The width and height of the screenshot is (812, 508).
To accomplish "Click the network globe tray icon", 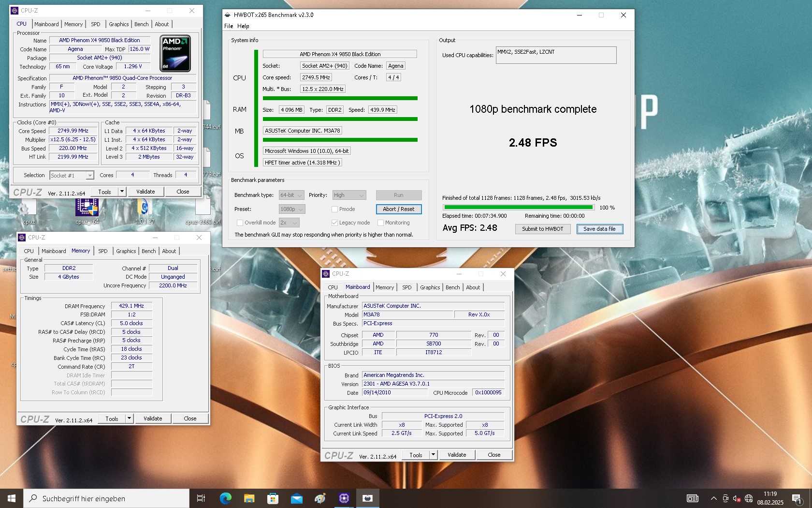I will pyautogui.click(x=749, y=498).
